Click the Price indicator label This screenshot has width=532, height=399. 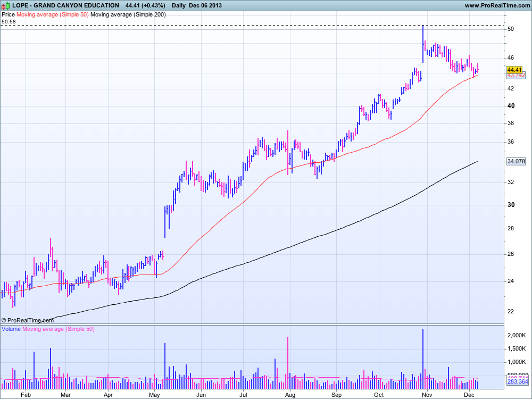[x=8, y=14]
